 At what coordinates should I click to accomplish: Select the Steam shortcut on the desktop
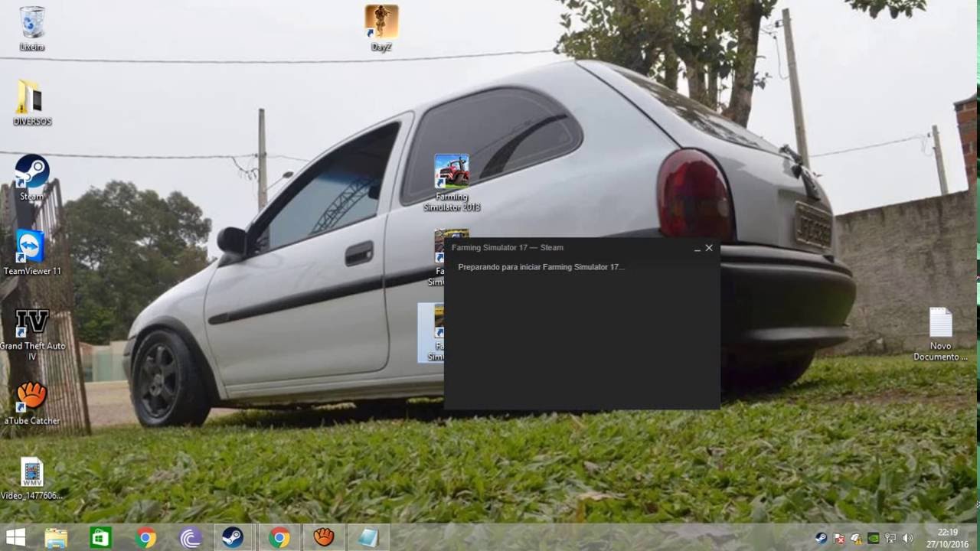tap(32, 178)
